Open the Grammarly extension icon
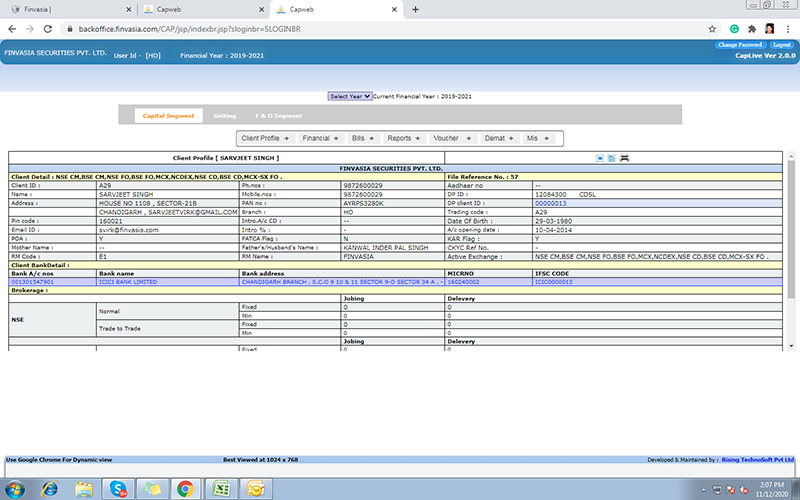The height and width of the screenshot is (500, 800). tap(734, 29)
